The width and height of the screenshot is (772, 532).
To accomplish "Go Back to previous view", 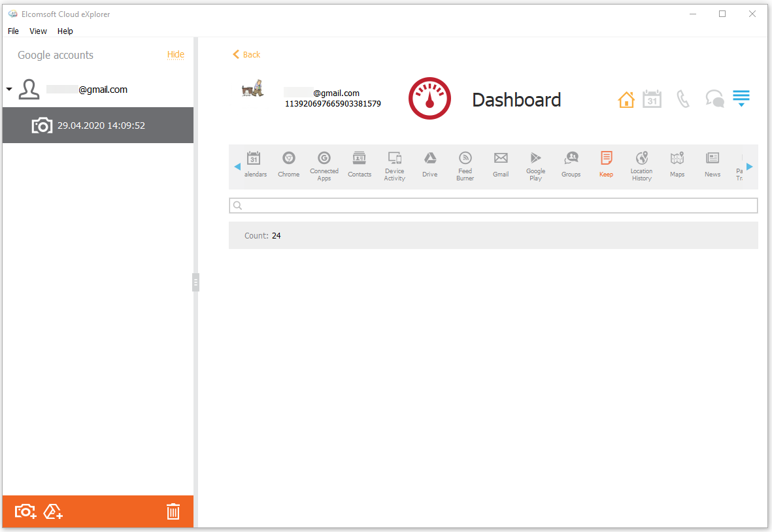I will pyautogui.click(x=246, y=55).
